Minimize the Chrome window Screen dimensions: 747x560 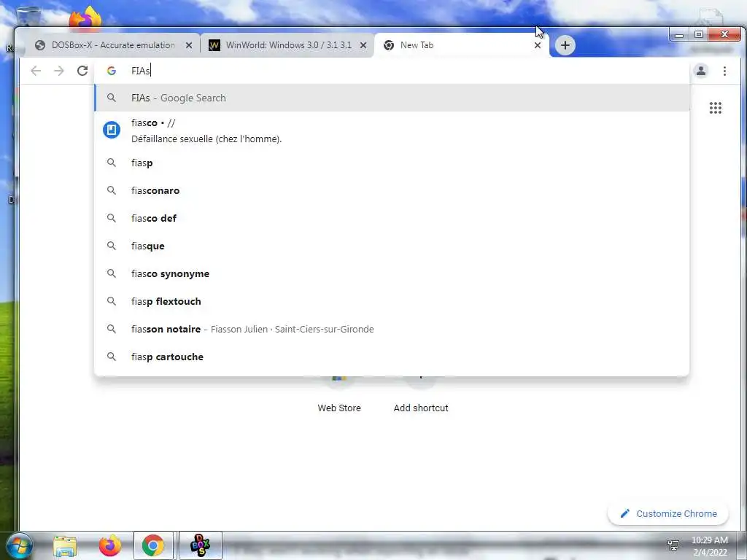[x=679, y=34]
